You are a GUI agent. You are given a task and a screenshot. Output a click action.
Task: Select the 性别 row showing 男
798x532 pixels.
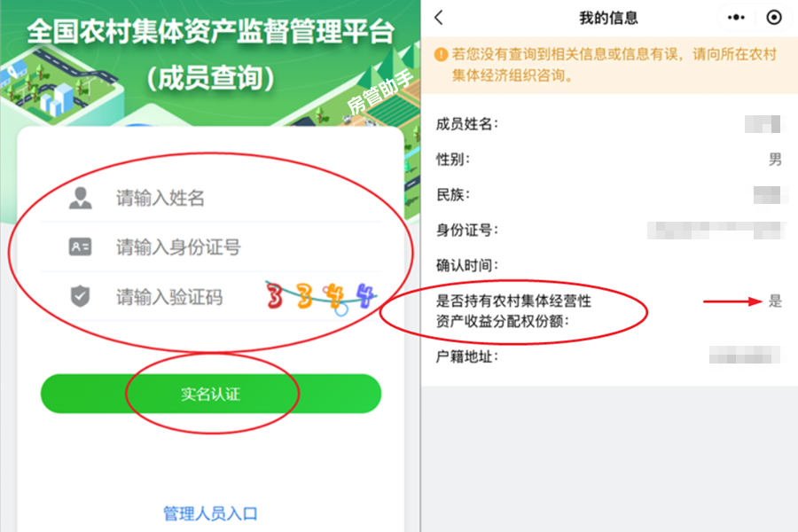coord(608,160)
